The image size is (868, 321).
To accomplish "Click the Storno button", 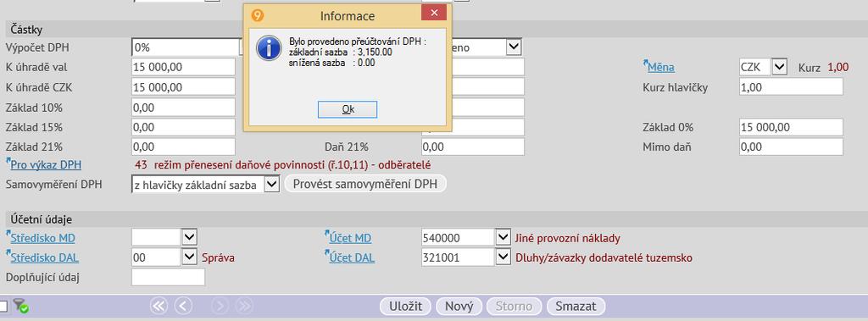I will (515, 306).
